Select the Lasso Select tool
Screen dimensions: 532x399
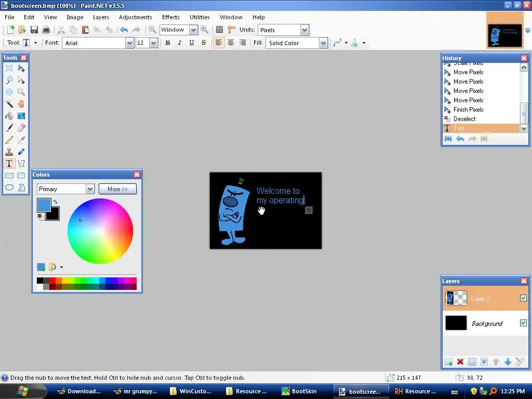point(9,80)
